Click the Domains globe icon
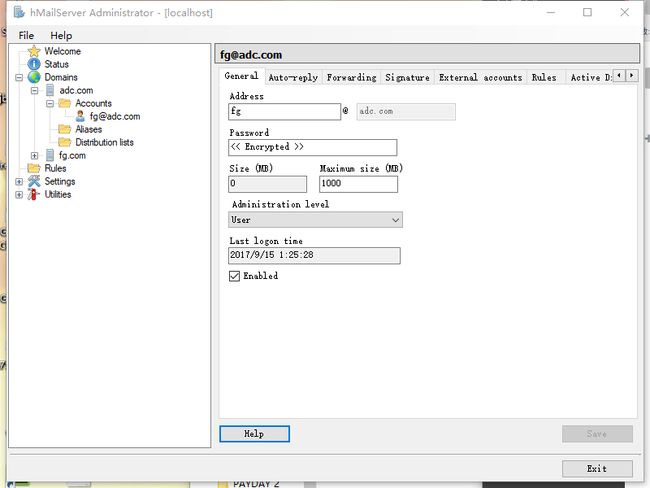The width and height of the screenshot is (650, 488). pyautogui.click(x=34, y=77)
